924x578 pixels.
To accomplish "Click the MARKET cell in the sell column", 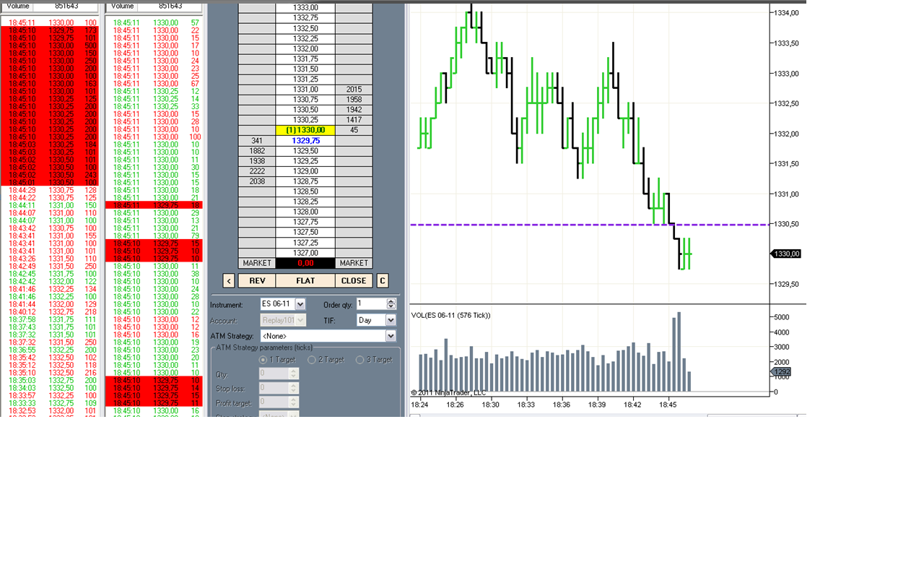I will coord(354,263).
